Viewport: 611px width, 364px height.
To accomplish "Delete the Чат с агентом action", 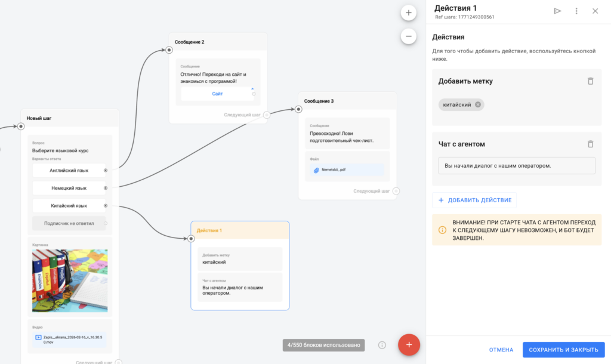I will coord(590,144).
